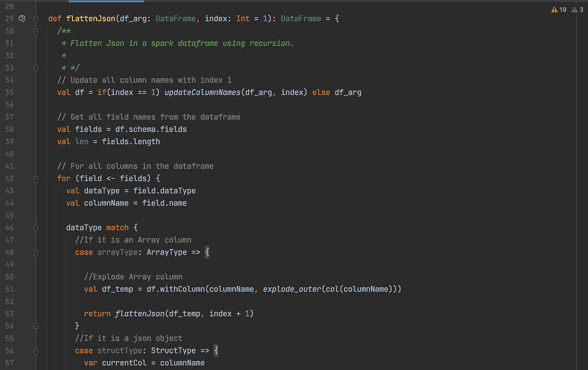Click line number 35 to select that line
This screenshot has height=370, width=588.
[x=9, y=92]
